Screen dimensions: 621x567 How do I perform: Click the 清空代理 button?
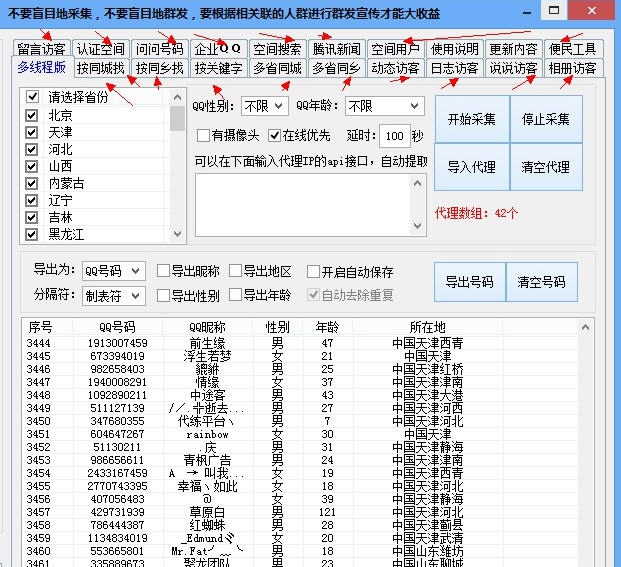tap(546, 167)
